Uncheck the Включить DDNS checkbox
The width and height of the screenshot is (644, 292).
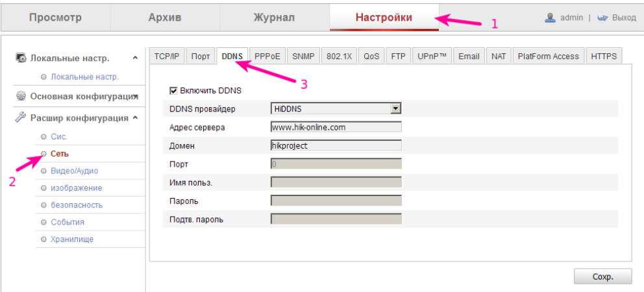173,91
